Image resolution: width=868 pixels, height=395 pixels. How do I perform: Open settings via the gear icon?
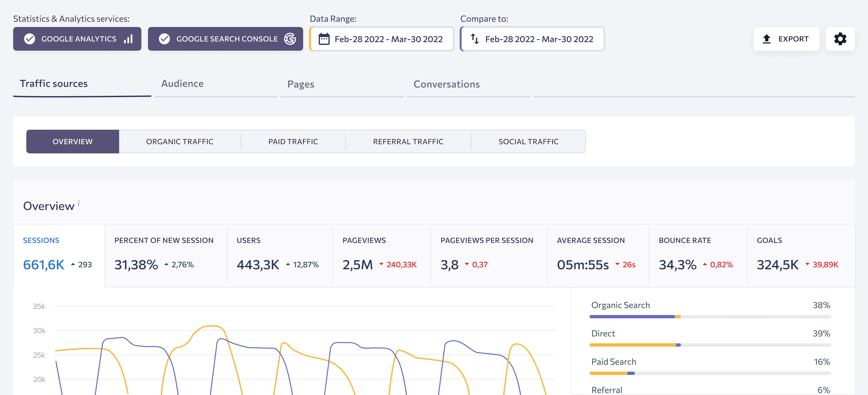point(840,39)
